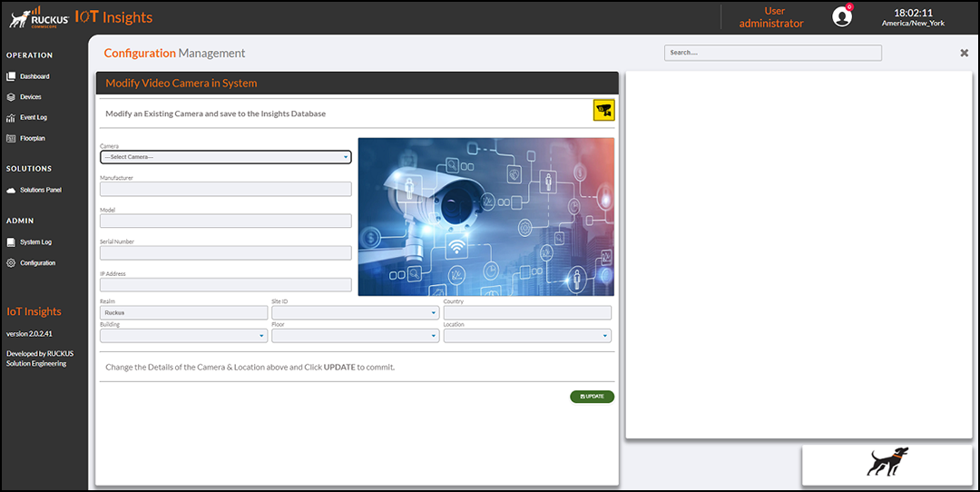Click the System Log icon

tap(11, 242)
